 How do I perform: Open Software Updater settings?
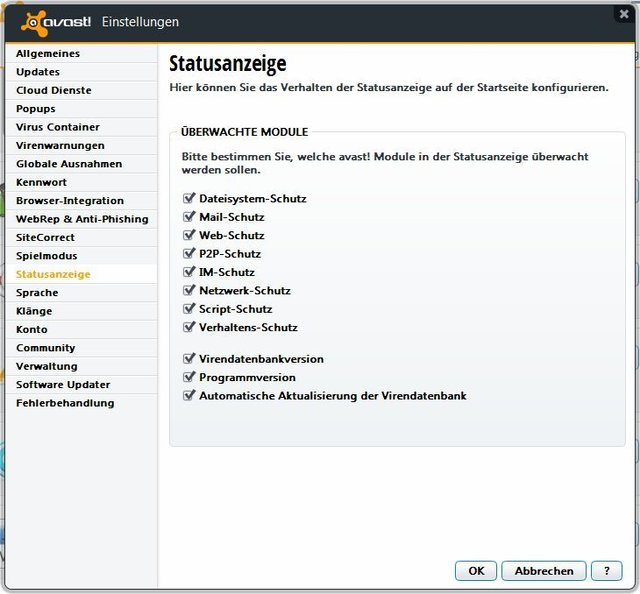pyautogui.click(x=81, y=384)
